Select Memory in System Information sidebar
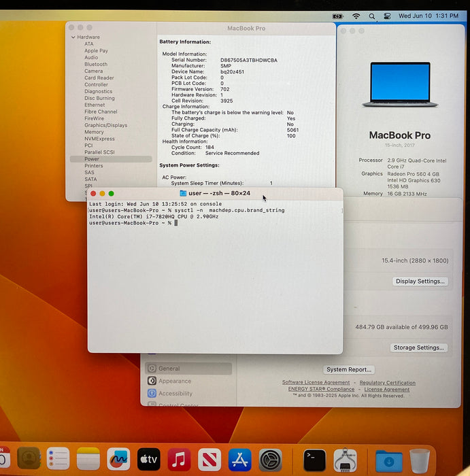470x476 pixels. click(94, 132)
